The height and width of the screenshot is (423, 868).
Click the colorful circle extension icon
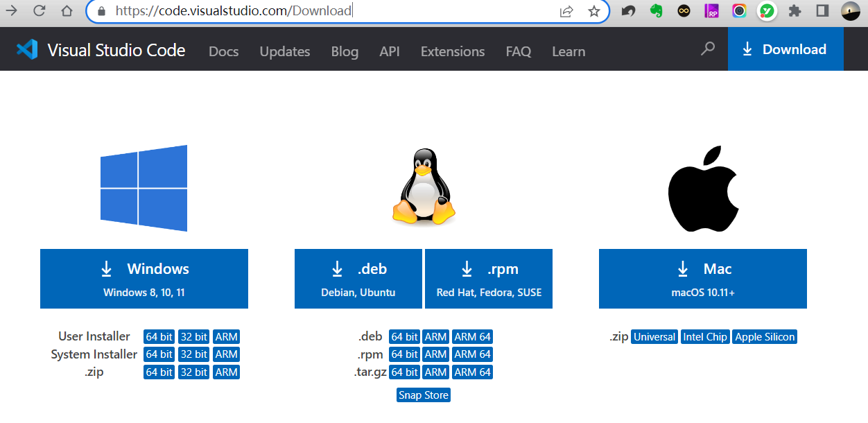[x=740, y=11]
